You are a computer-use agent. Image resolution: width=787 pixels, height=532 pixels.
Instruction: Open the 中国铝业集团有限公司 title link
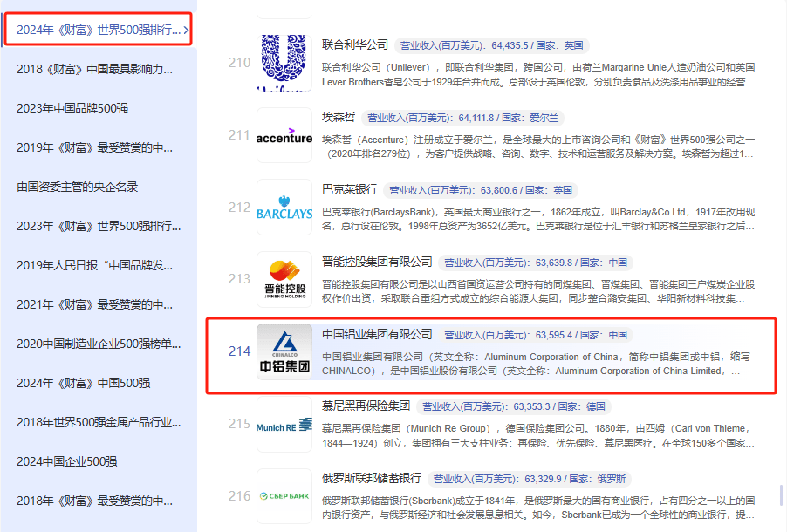pos(377,334)
